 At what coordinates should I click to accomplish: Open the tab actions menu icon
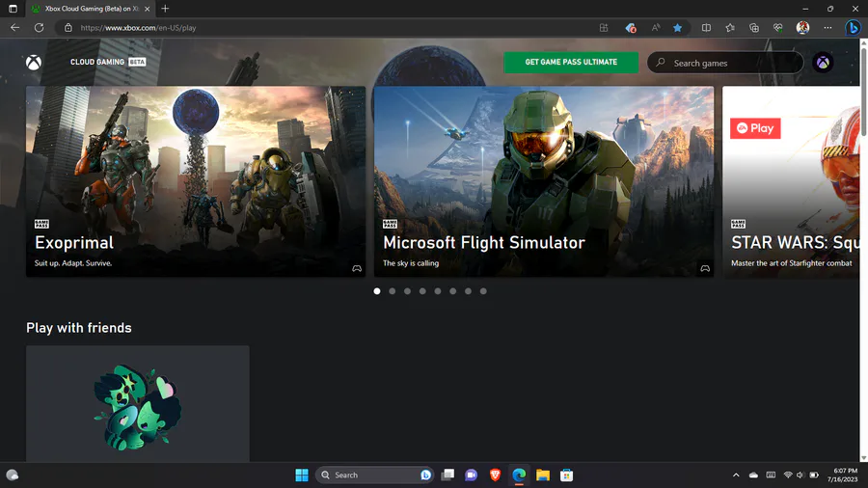(13, 9)
